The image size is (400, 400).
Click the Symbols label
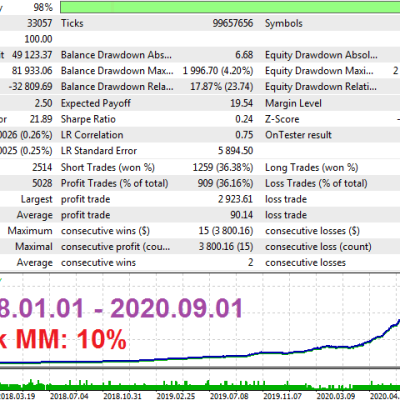284,23
